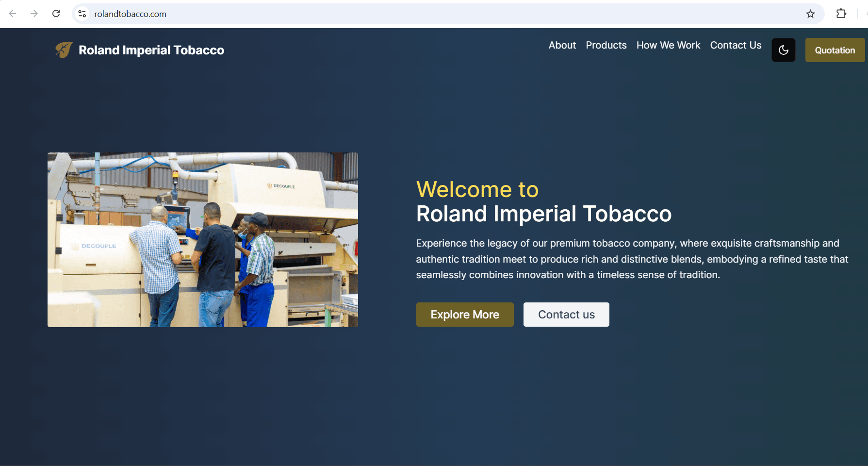Click the browser forward arrow
This screenshot has width=868, height=466.
click(34, 14)
